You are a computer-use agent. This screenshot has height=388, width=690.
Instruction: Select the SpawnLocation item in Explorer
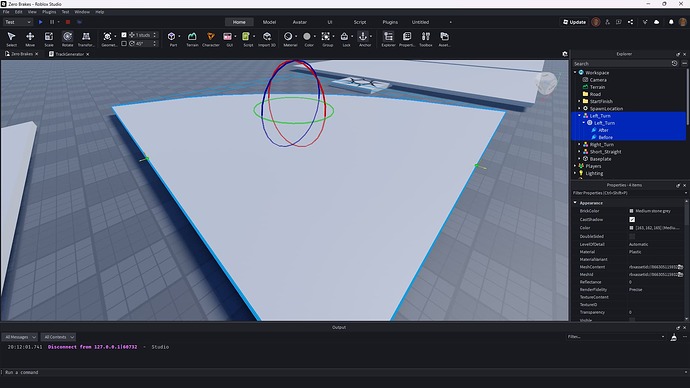(606, 109)
